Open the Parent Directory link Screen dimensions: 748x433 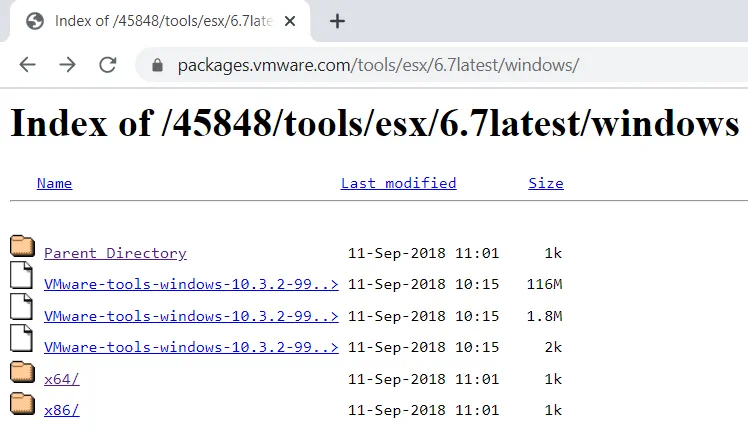[115, 253]
